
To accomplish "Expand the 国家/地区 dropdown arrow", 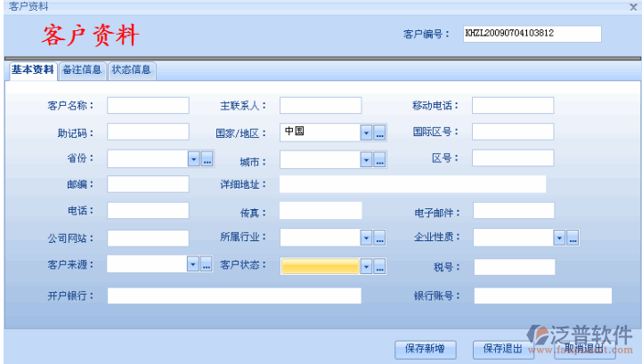I will pyautogui.click(x=366, y=133).
